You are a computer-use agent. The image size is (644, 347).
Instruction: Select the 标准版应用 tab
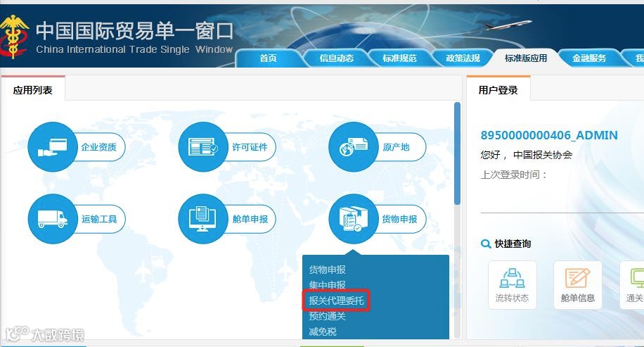tap(526, 58)
